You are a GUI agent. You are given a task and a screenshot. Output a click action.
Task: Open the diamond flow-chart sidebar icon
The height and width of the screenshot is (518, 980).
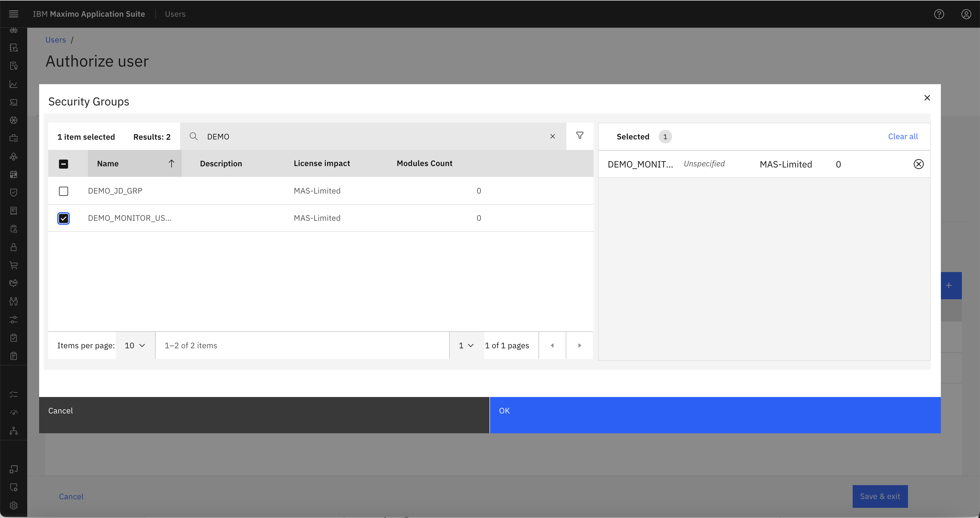(x=14, y=156)
